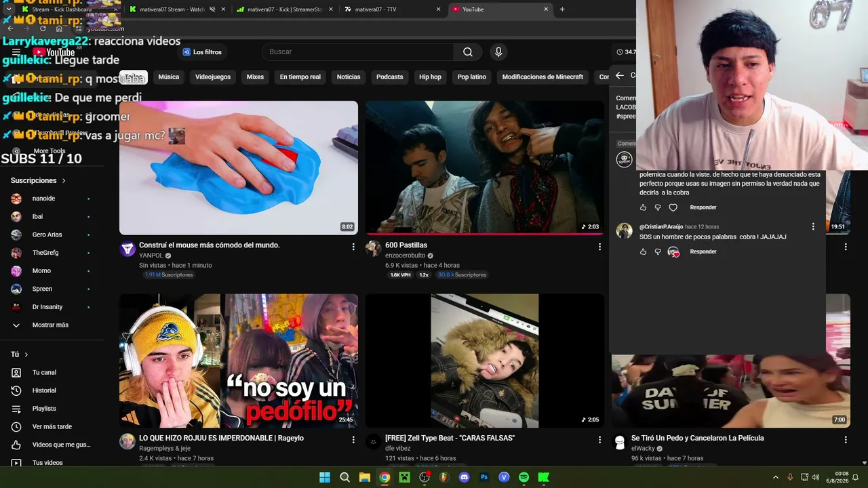Play the '600 Pastillas' video thumbnail
868x488 pixels.
485,168
